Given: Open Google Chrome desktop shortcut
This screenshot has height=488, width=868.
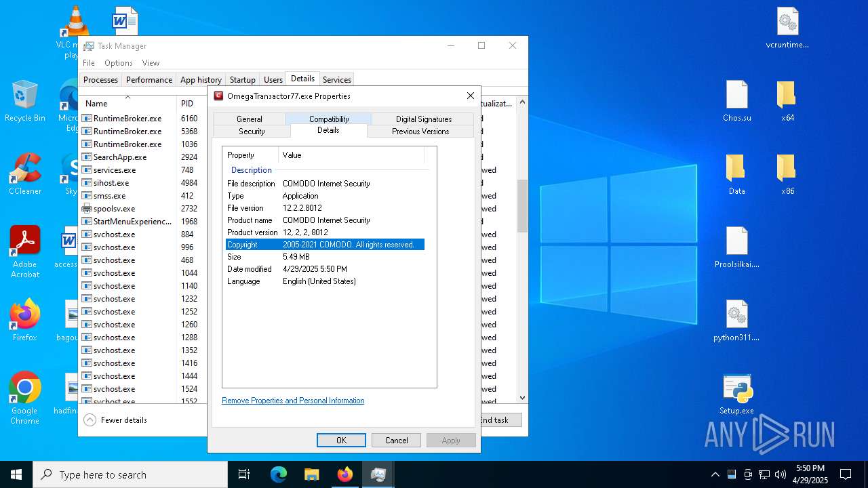Looking at the screenshot, I should point(25,398).
